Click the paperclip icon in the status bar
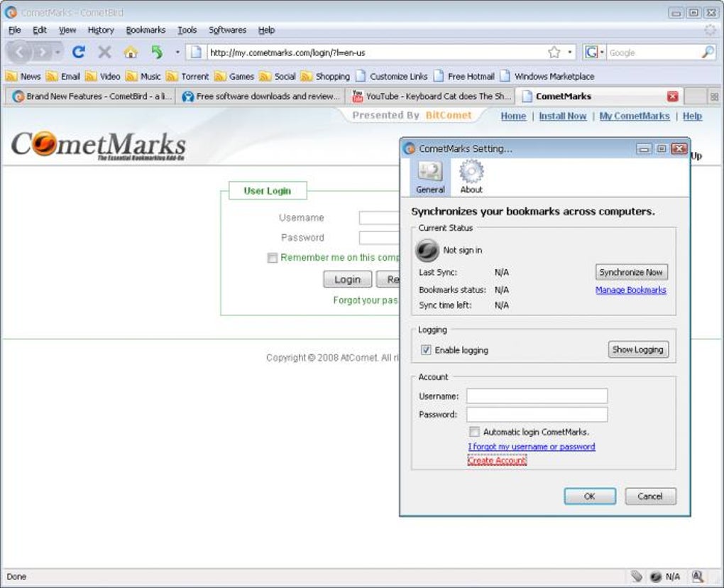Image resolution: width=724 pixels, height=588 pixels. coord(637,577)
